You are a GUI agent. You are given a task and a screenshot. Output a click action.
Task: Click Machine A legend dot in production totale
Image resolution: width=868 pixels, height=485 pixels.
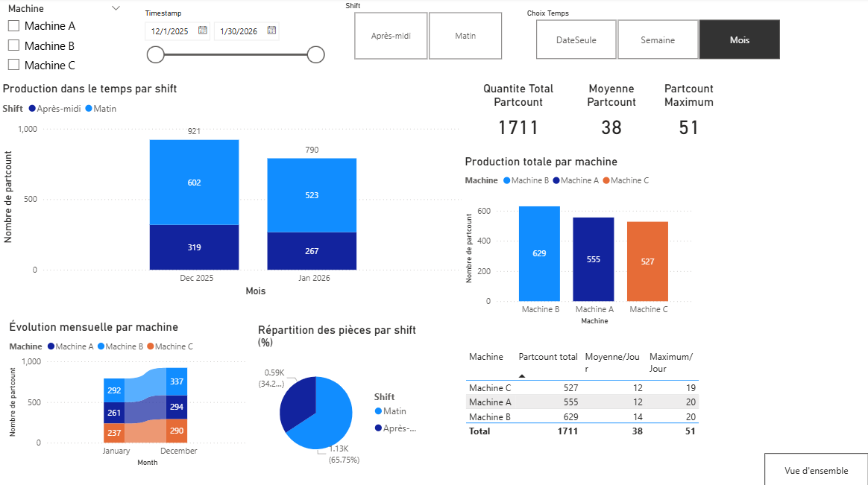tap(556, 180)
